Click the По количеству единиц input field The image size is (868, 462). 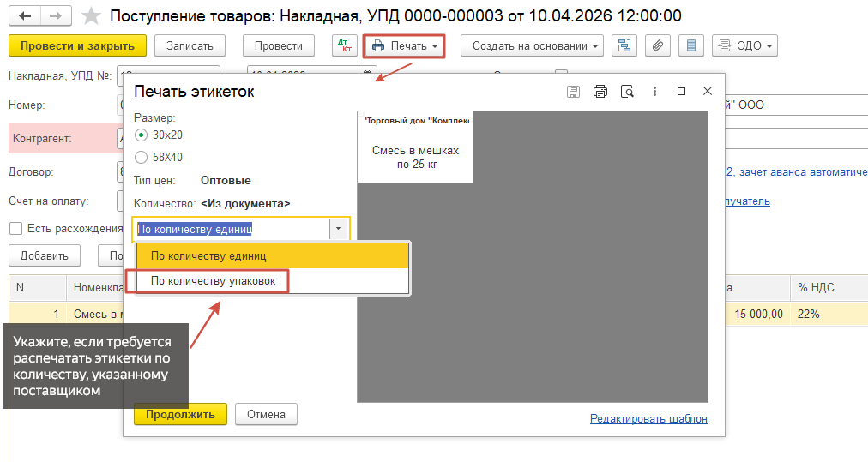tap(233, 229)
